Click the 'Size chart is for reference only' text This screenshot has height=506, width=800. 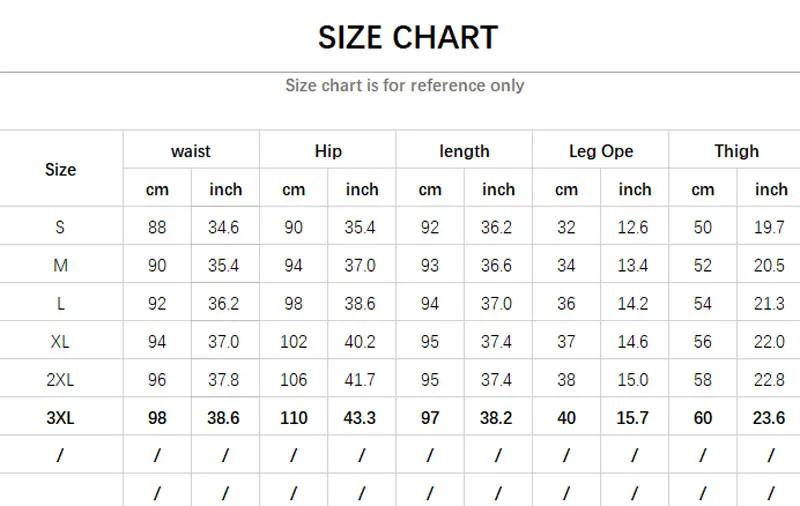click(x=404, y=85)
